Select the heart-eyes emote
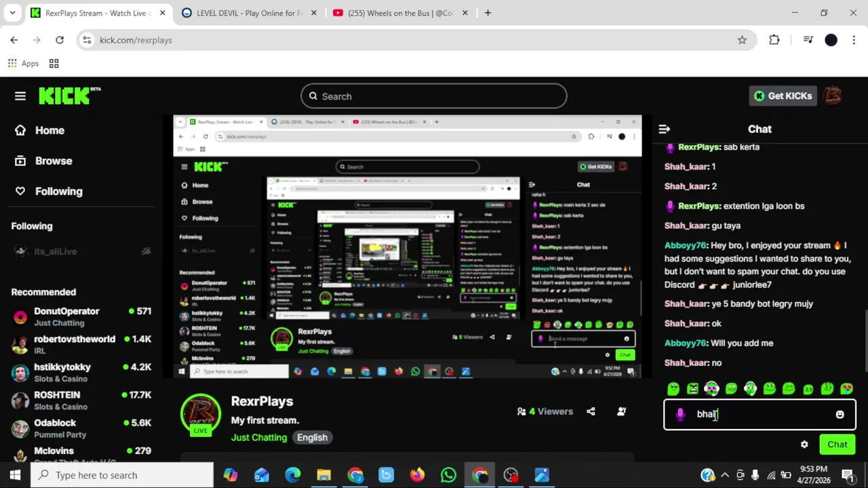Screen dimensions: 868x488 click(846, 388)
